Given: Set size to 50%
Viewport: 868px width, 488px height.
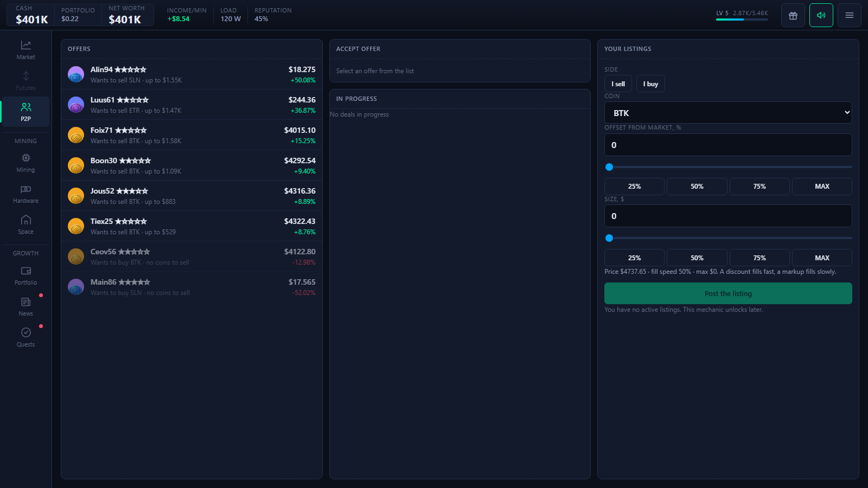Looking at the screenshot, I should [x=697, y=258].
